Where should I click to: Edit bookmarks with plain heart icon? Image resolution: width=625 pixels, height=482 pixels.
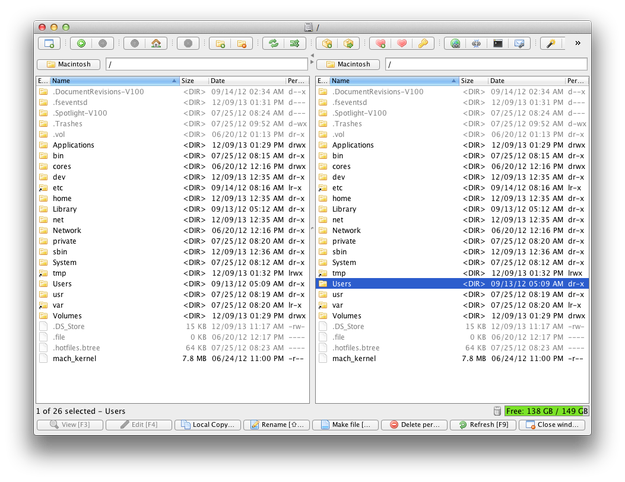pyautogui.click(x=402, y=43)
